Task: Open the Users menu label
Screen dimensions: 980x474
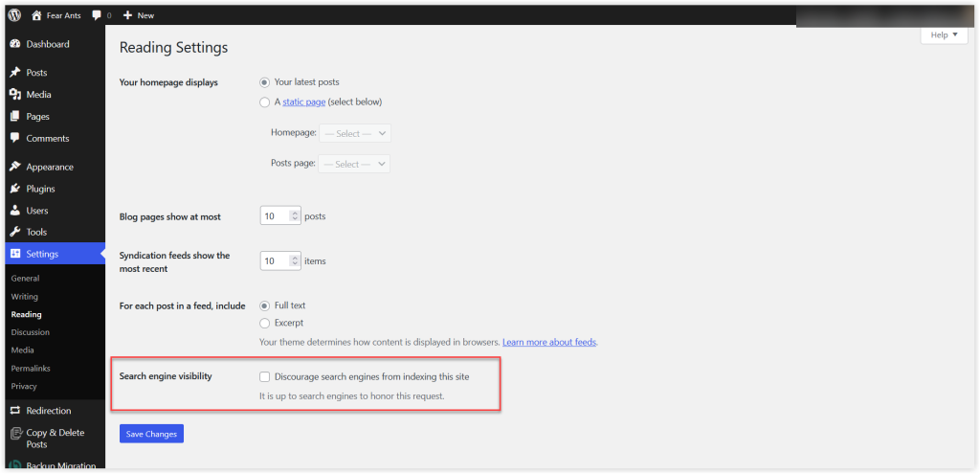Action: (37, 211)
